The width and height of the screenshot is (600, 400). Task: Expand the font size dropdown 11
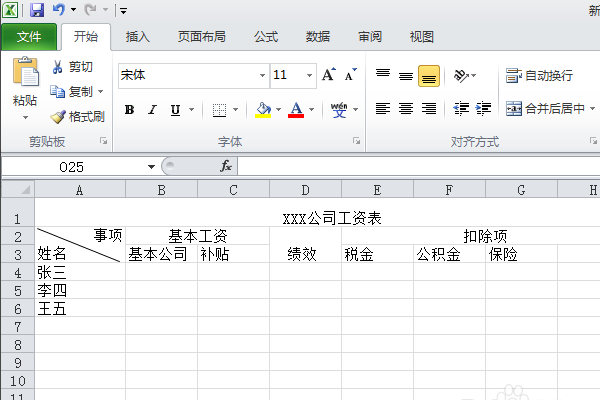[x=309, y=75]
